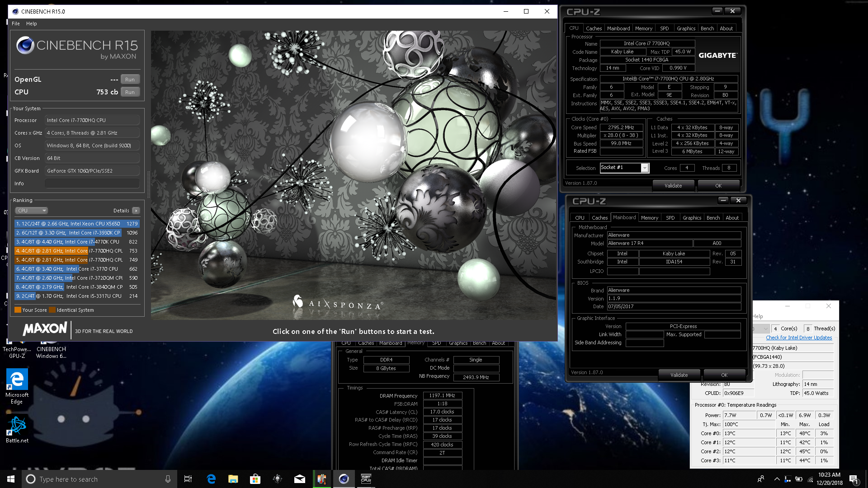Open the Check for Intel Driver Updates link
This screenshot has width=868, height=488.
click(799, 338)
